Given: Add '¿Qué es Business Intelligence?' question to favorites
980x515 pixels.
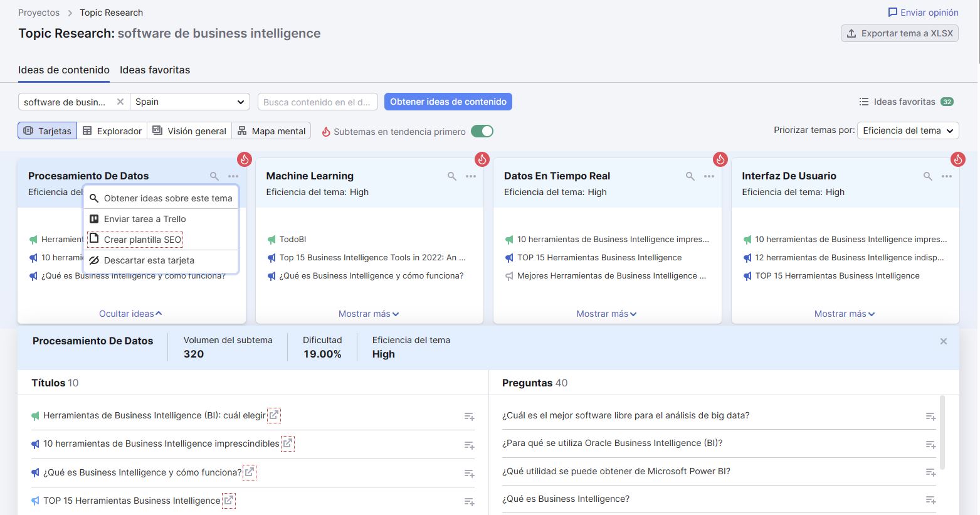Looking at the screenshot, I should pyautogui.click(x=930, y=500).
